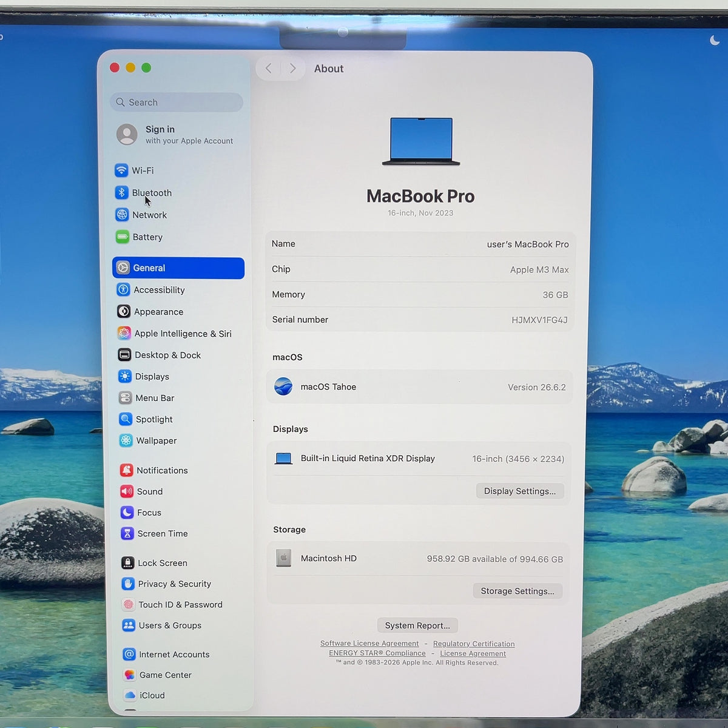The height and width of the screenshot is (728, 728).
Task: Open iCloud cloud icon
Action: click(129, 695)
